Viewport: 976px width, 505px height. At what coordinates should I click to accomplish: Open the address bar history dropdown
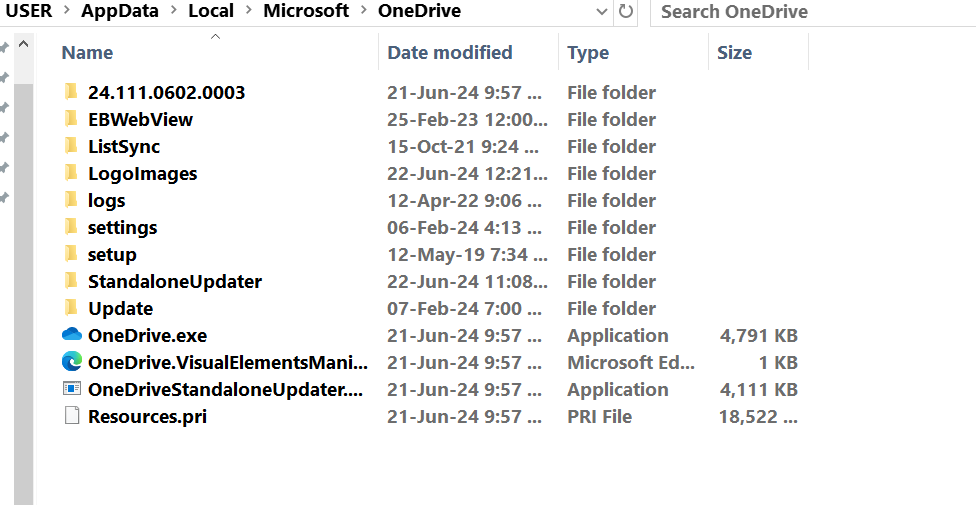pyautogui.click(x=601, y=11)
